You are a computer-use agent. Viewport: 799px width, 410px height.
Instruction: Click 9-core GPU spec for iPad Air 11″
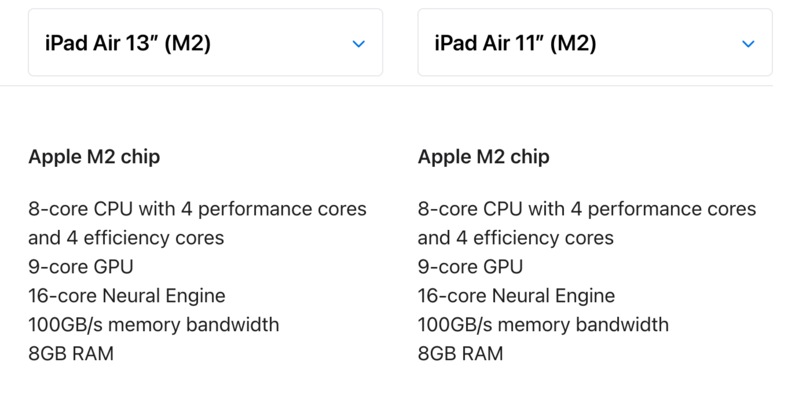[470, 267]
